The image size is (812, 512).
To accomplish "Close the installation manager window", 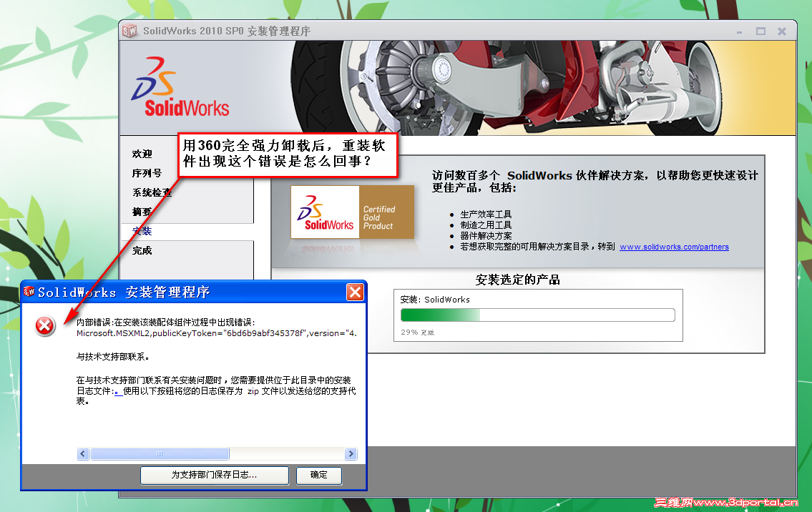I will pyautogui.click(x=782, y=31).
